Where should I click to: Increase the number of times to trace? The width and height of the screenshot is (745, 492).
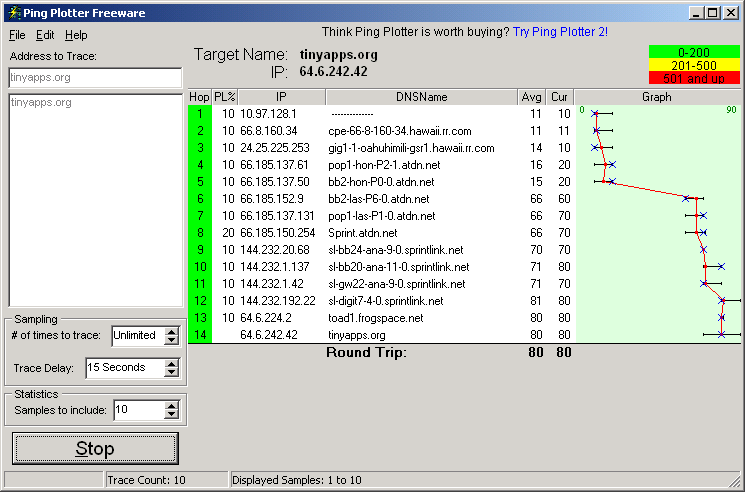click(x=171, y=330)
